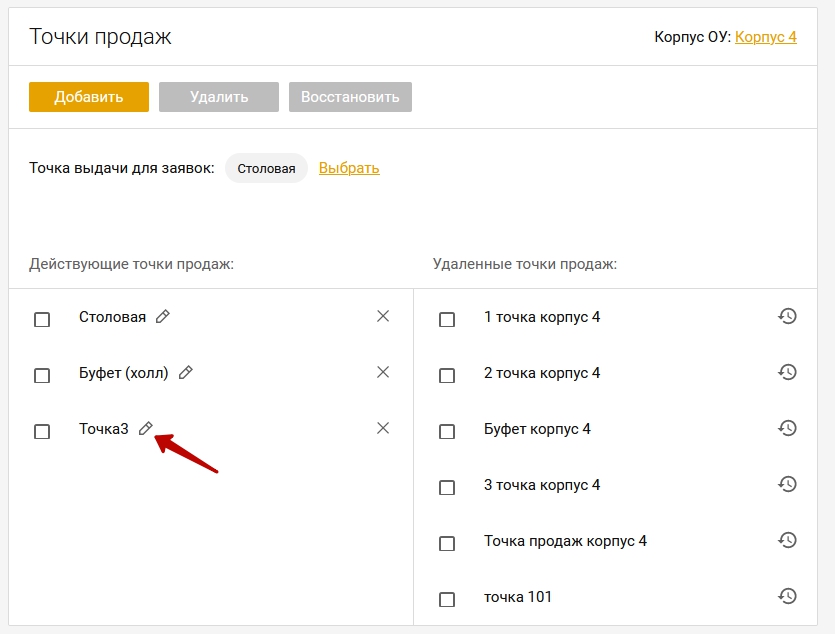Image resolution: width=835 pixels, height=634 pixels.
Task: Click the Точки продаж page heading
Action: 100,37
